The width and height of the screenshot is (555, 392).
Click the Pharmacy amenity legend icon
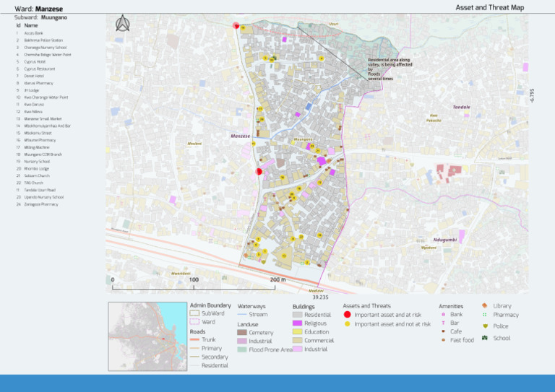[x=485, y=315]
